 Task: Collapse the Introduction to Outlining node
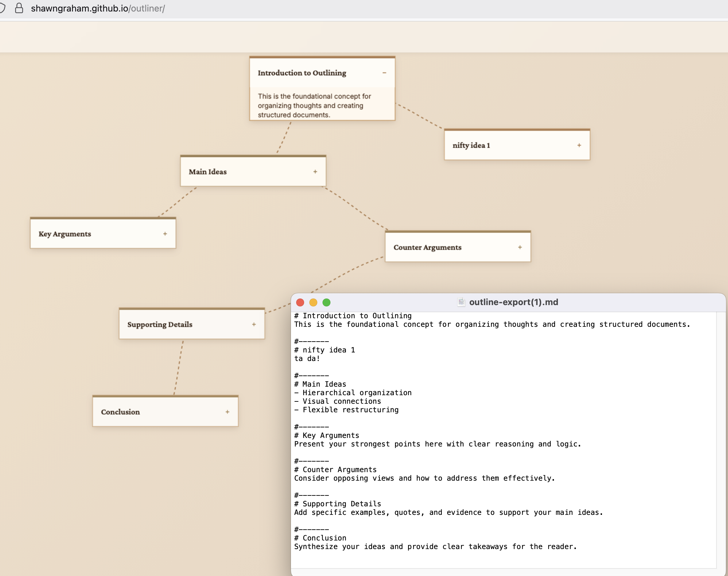click(x=384, y=73)
